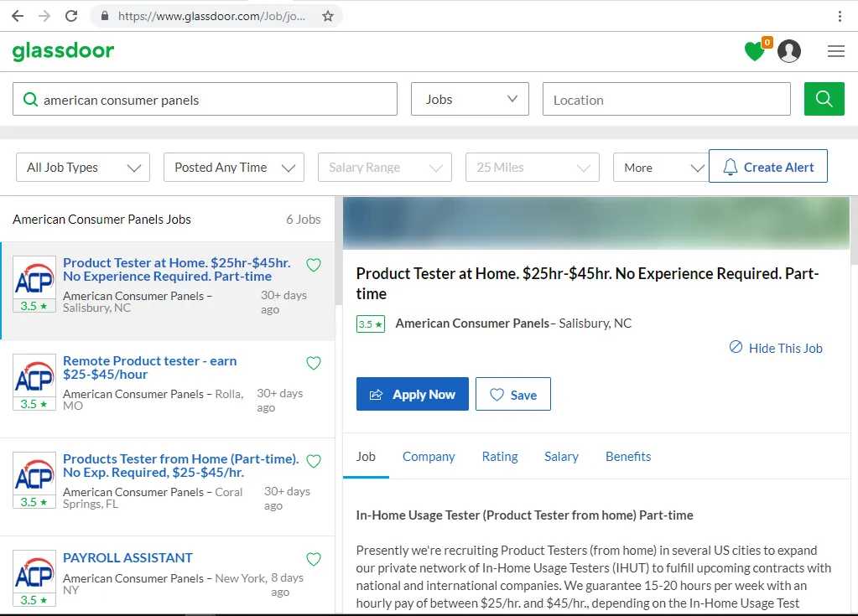This screenshot has width=858, height=616.
Task: Click 'American Consumer Panels Jobs' heading
Action: click(x=101, y=220)
